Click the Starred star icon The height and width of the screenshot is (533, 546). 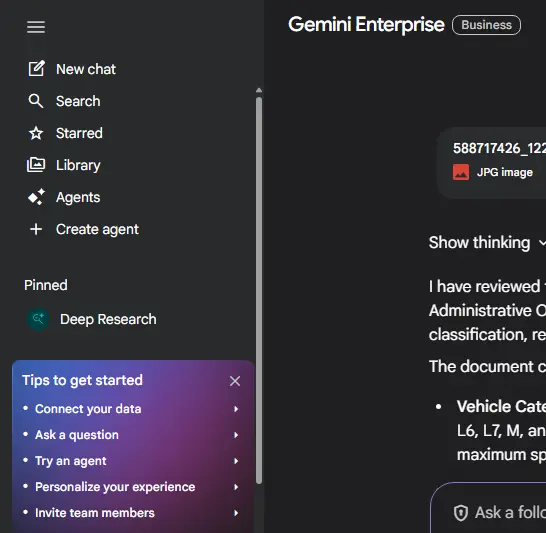36,133
